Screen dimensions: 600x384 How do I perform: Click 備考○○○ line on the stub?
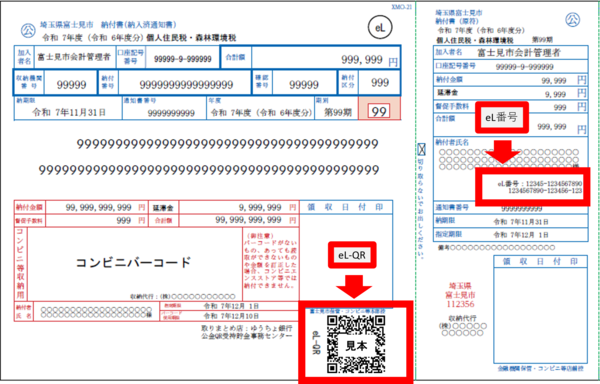[x=496, y=247]
